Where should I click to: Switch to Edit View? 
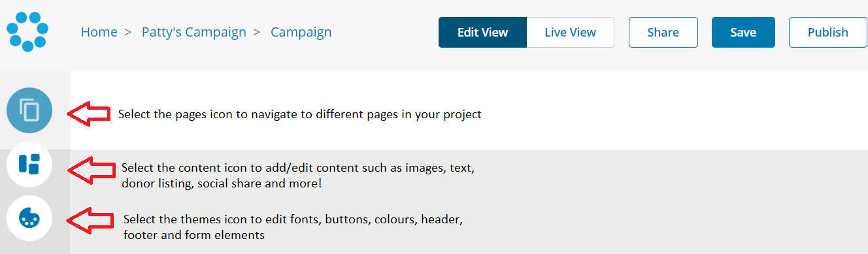tap(482, 32)
